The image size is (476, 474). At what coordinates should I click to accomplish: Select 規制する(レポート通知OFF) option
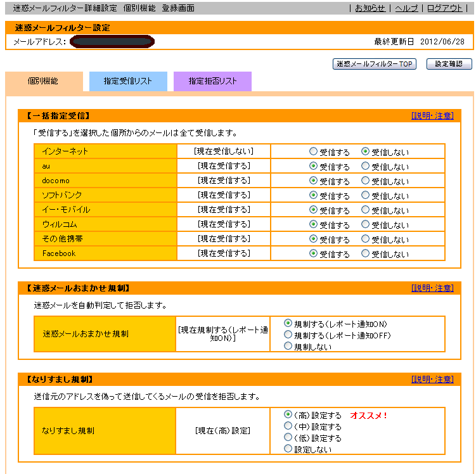coord(288,335)
